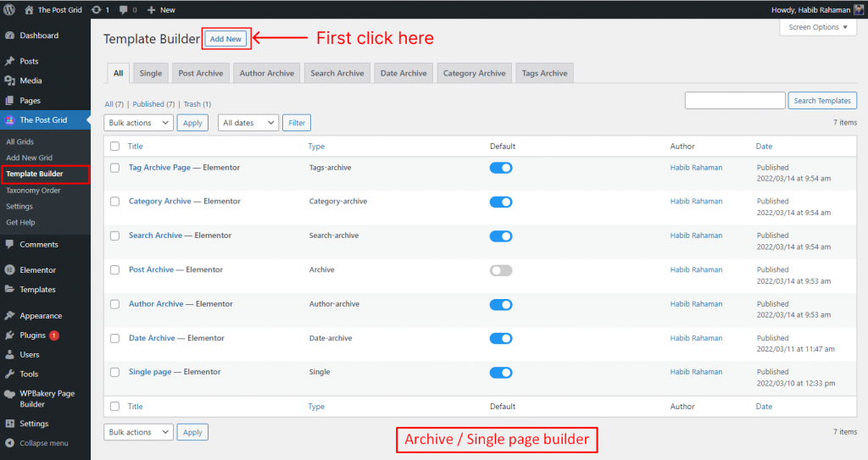The image size is (868, 460).
Task: Disable default toggle for Date Archive
Action: click(x=501, y=338)
